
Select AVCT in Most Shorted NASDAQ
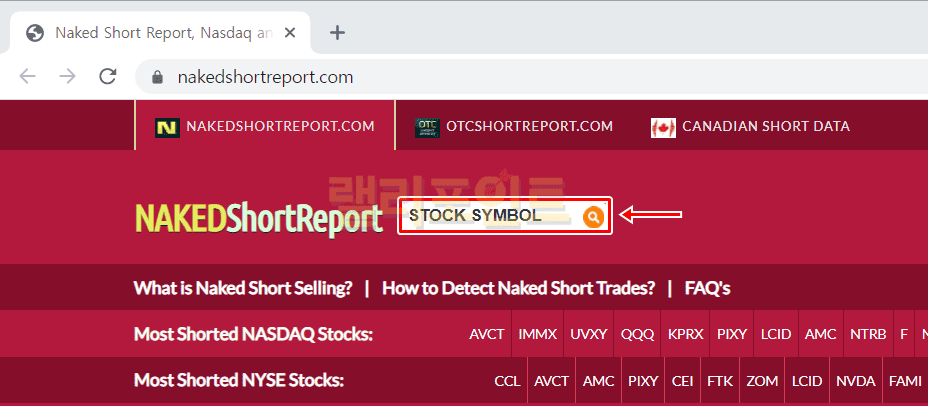[487, 334]
